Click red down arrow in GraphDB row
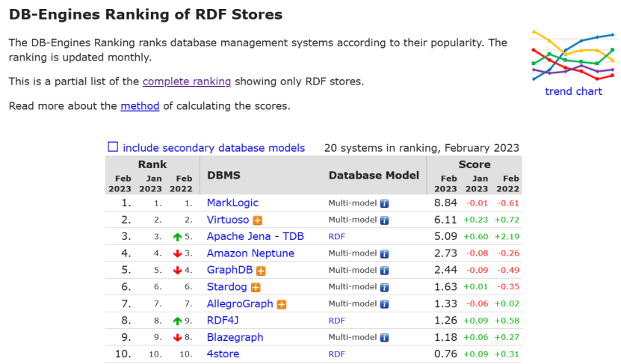 pos(177,271)
